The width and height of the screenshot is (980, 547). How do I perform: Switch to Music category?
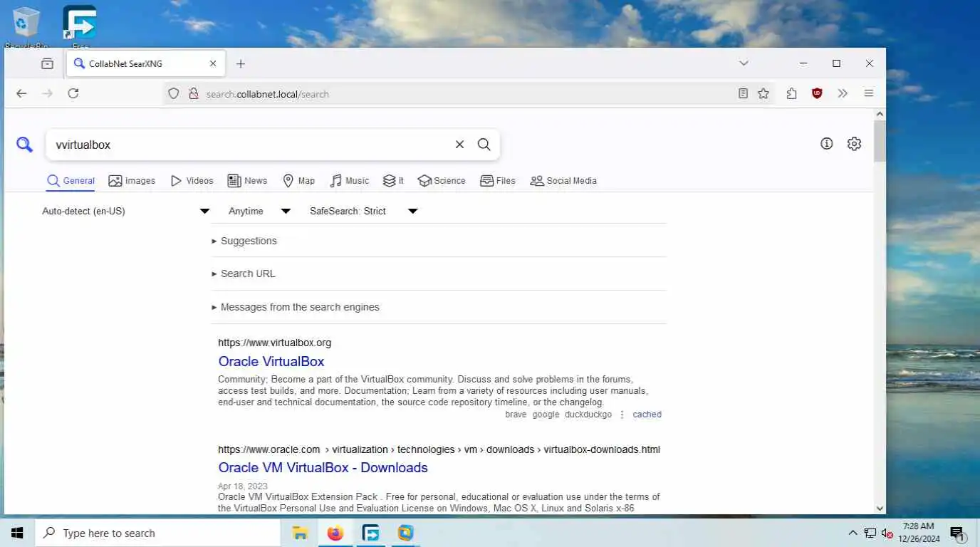[x=349, y=181]
